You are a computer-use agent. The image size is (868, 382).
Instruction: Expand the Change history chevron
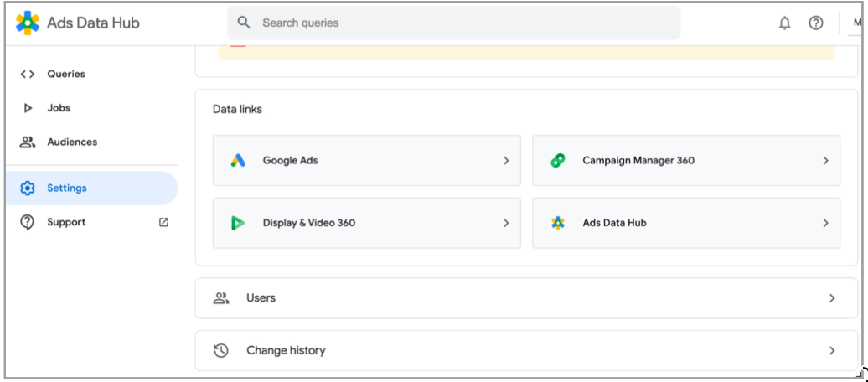point(831,351)
